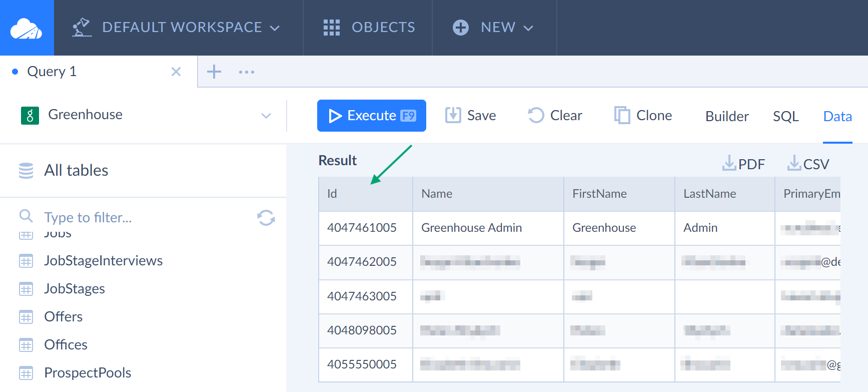The height and width of the screenshot is (392, 868).
Task: Click the workspace lamp icon
Action: click(x=82, y=28)
